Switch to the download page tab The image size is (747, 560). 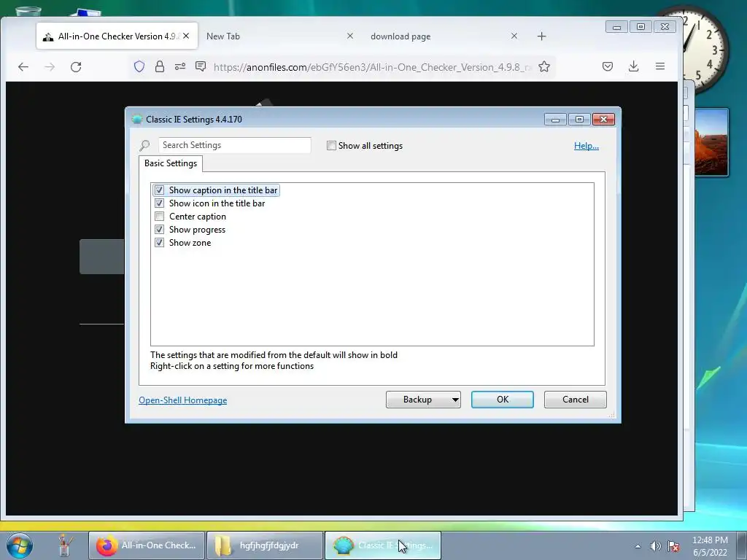[x=445, y=36]
